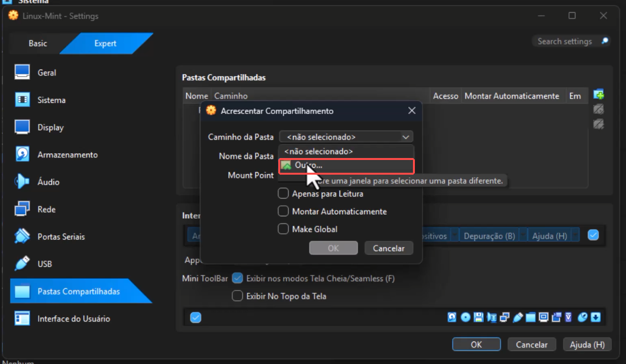Click OK at bottom of Settings window
626x364 pixels.
[x=476, y=344]
